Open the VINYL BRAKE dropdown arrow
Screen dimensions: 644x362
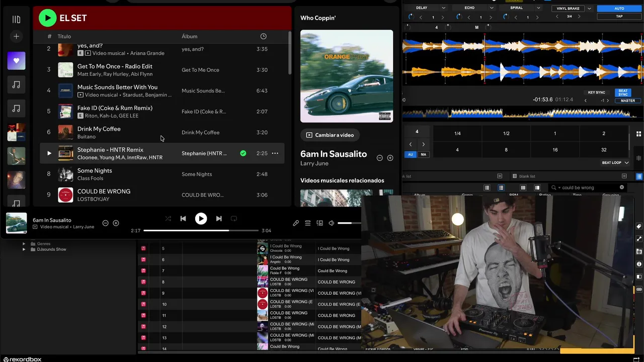(x=589, y=9)
